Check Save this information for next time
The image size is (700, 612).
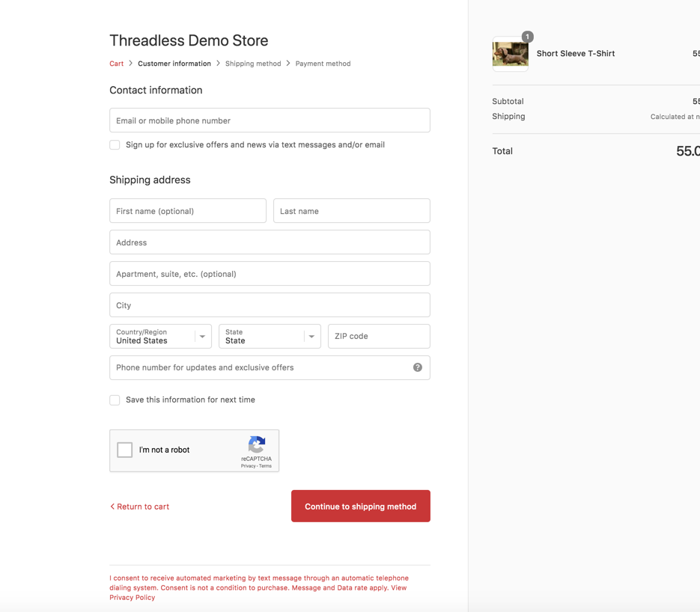coord(115,400)
